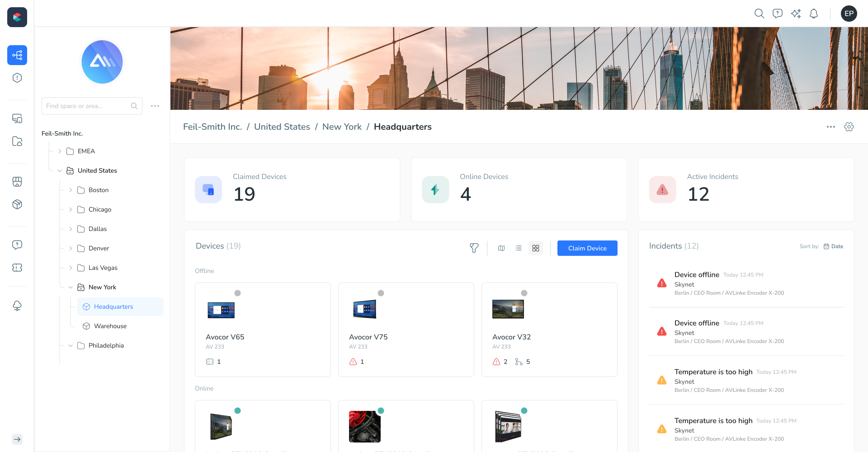
Task: Click the Online Devices stat card
Action: [519, 190]
